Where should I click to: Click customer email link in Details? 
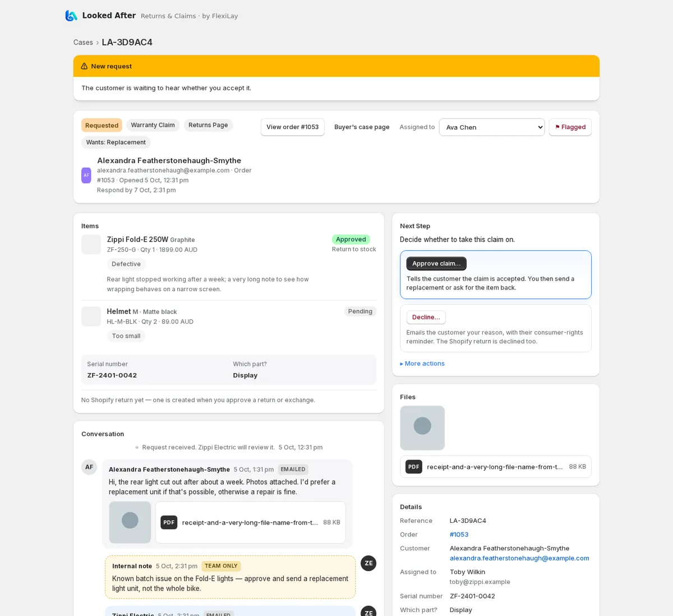(519, 558)
